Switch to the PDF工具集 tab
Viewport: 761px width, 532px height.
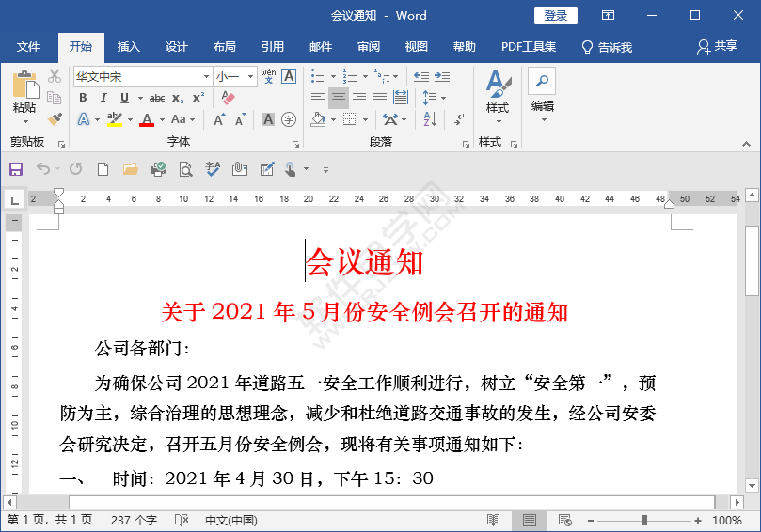[x=529, y=47]
